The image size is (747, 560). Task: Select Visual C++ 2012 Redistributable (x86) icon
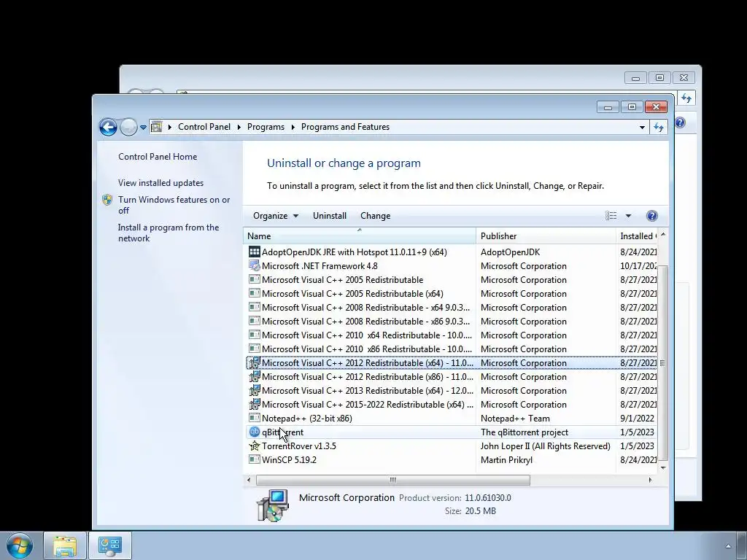pyautogui.click(x=255, y=377)
